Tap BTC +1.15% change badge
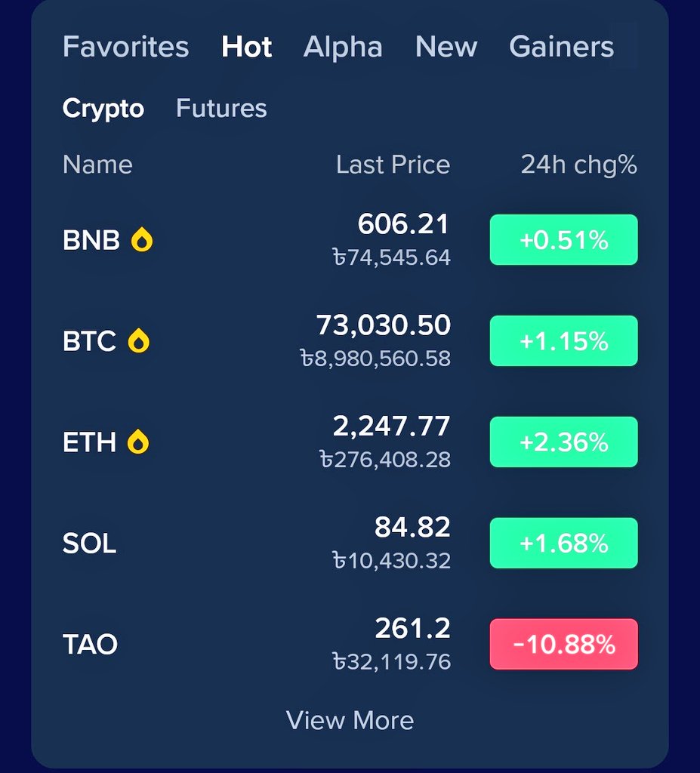 coord(563,341)
